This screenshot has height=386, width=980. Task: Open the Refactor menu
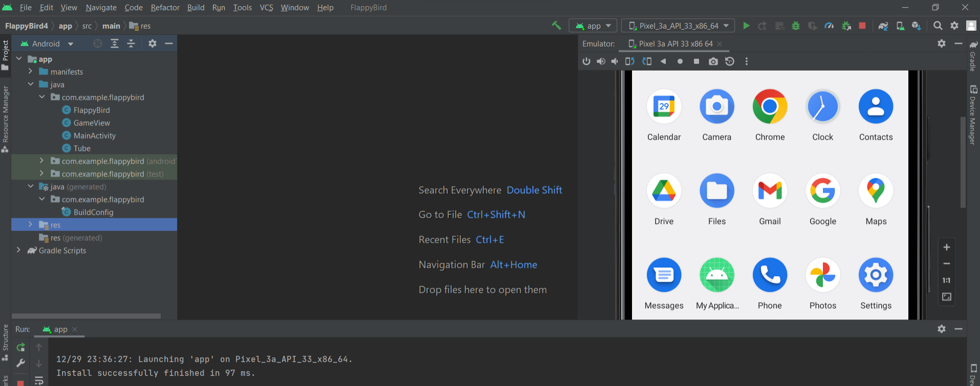(165, 8)
